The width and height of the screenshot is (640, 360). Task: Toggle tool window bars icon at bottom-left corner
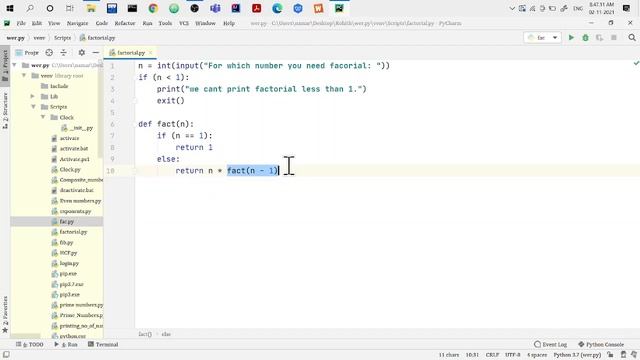6,355
